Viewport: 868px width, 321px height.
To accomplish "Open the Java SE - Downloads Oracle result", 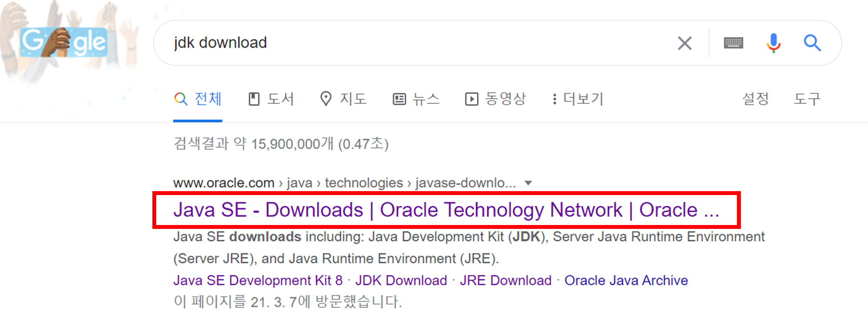I will pyautogui.click(x=446, y=210).
